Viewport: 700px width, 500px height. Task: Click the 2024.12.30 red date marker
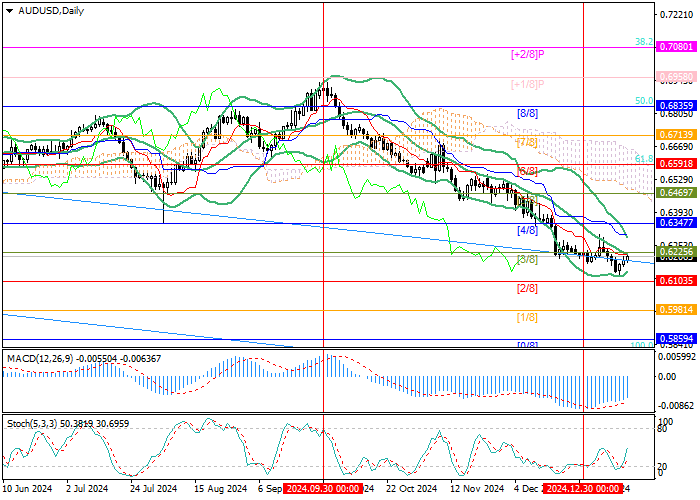pos(585,490)
